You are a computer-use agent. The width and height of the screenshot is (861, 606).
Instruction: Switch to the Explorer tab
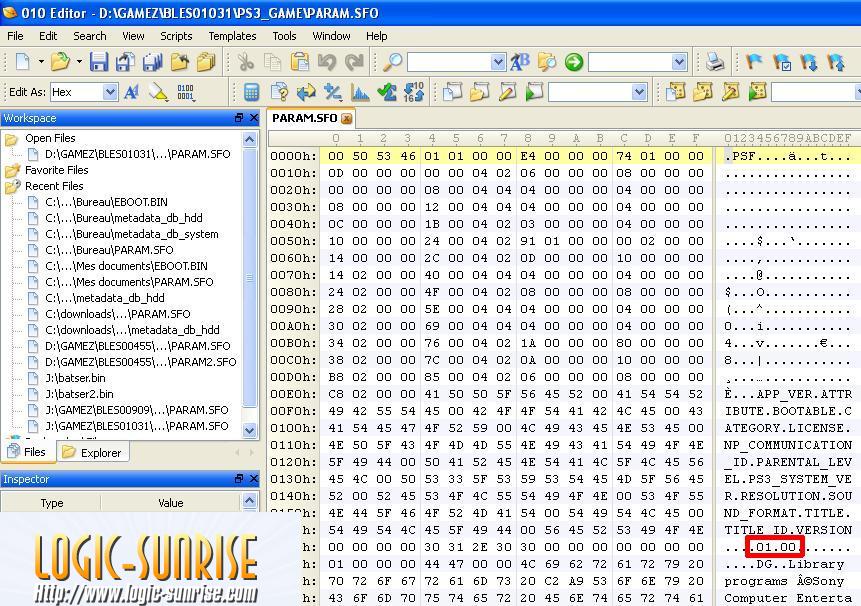pos(92,452)
